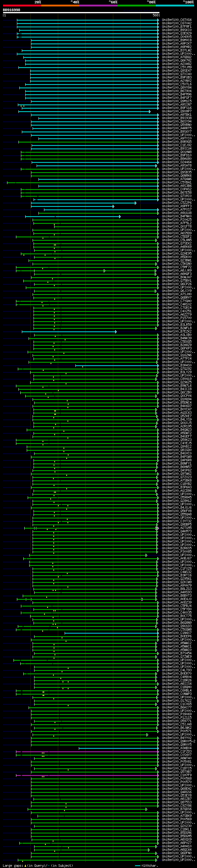Click the UniRef100_A8QC64 label
The image size is (197, 868).
coord(177,850)
